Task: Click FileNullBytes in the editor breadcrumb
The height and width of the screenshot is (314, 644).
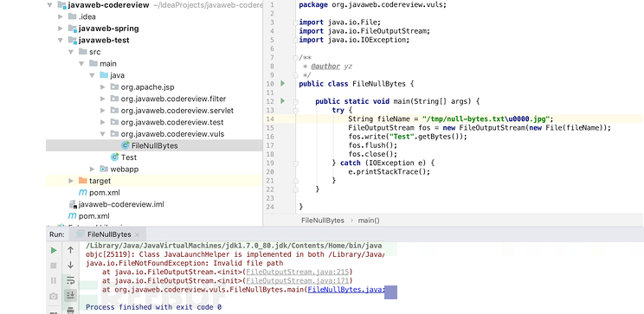Action: coord(322,221)
